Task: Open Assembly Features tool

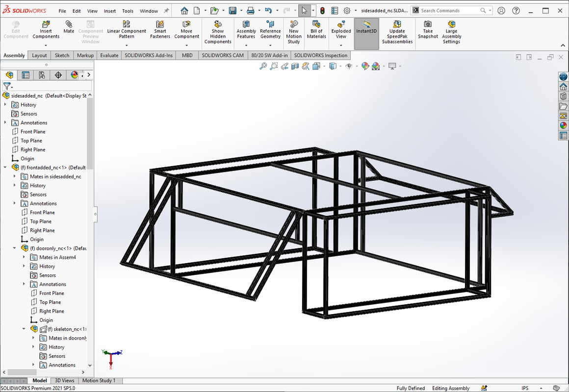Action: click(x=246, y=30)
